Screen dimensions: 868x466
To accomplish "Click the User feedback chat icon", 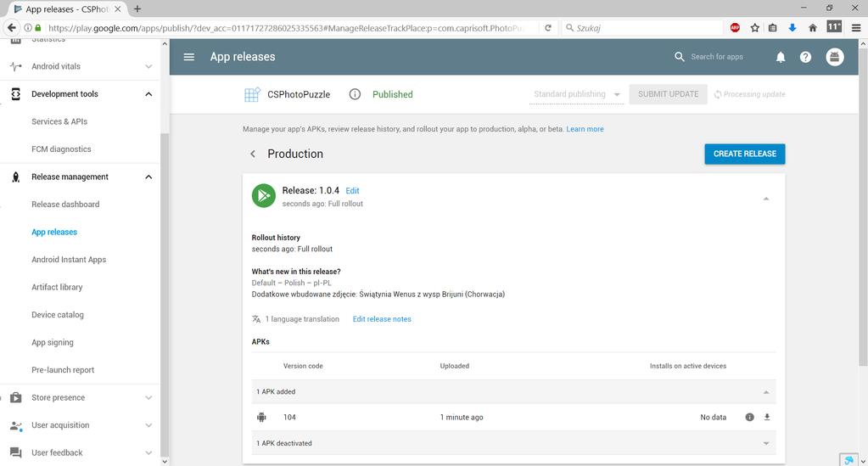I will [x=15, y=452].
